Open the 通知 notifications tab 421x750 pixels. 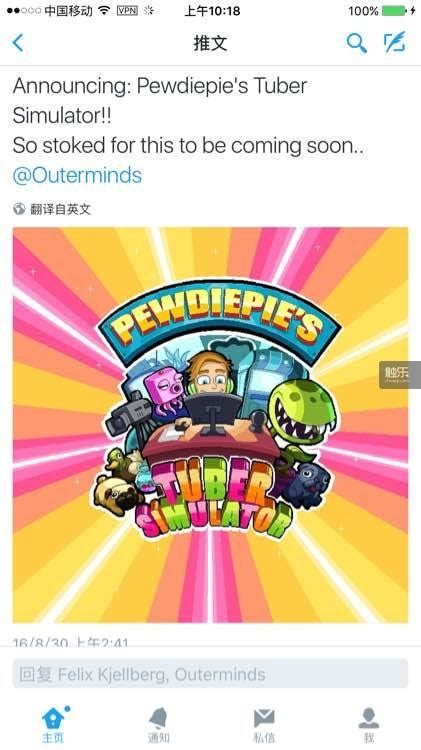click(x=158, y=725)
